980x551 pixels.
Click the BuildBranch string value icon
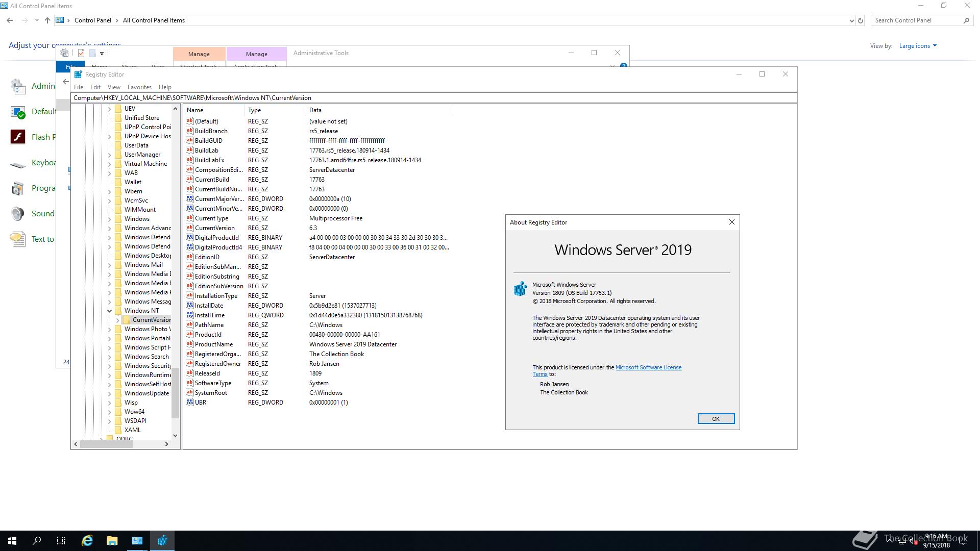190,131
